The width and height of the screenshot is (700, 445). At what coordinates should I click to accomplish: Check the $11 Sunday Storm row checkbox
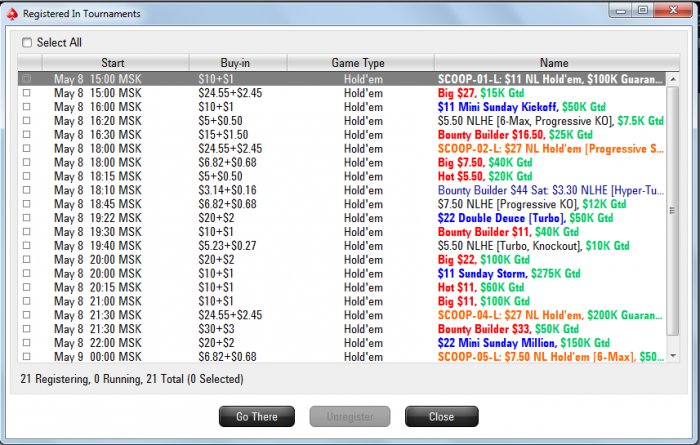click(x=27, y=273)
